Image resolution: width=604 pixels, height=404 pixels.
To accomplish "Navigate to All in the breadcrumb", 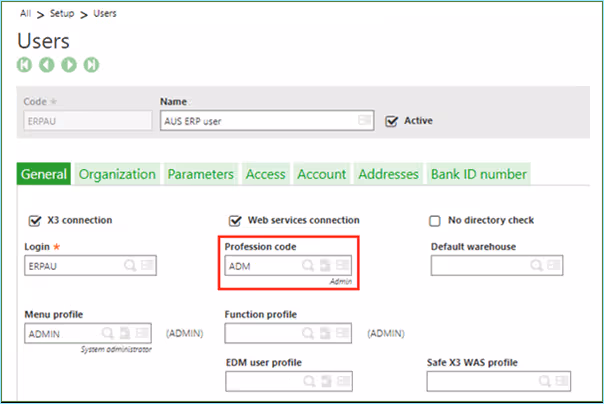I will click(24, 15).
